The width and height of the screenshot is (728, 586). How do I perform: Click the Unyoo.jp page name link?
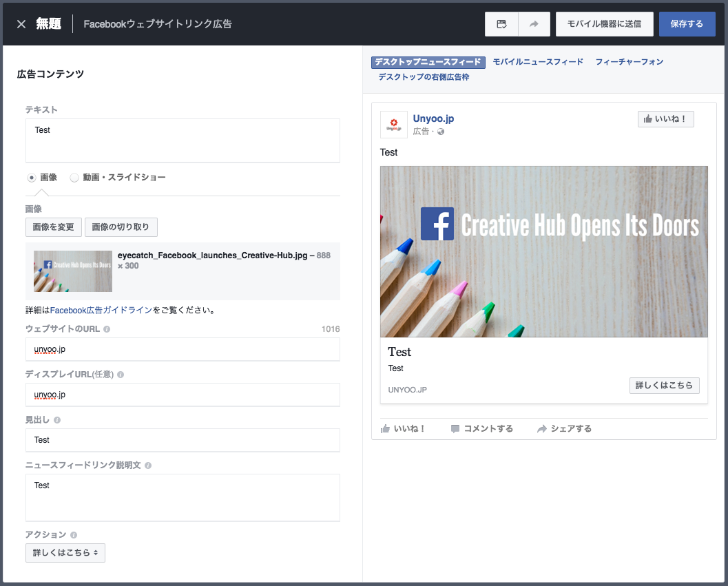(x=434, y=119)
